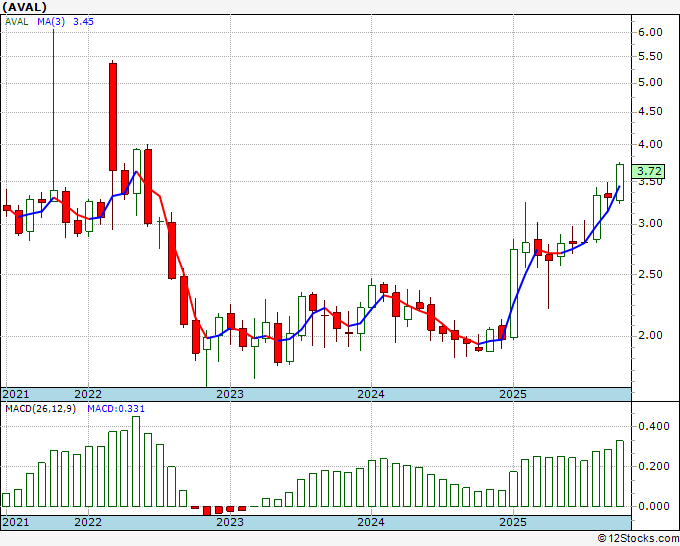
Task: Click the 2023 label on price axis
Action: 230,394
